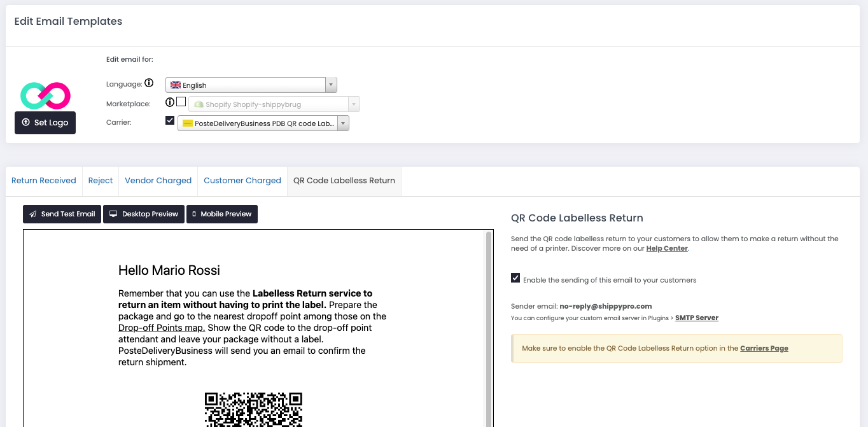Open the Carrier dropdown
This screenshot has height=427, width=868.
coord(342,123)
